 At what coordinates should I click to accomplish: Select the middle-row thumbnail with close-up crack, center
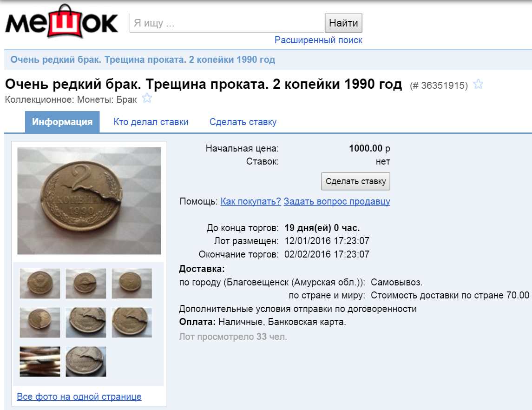(x=86, y=323)
